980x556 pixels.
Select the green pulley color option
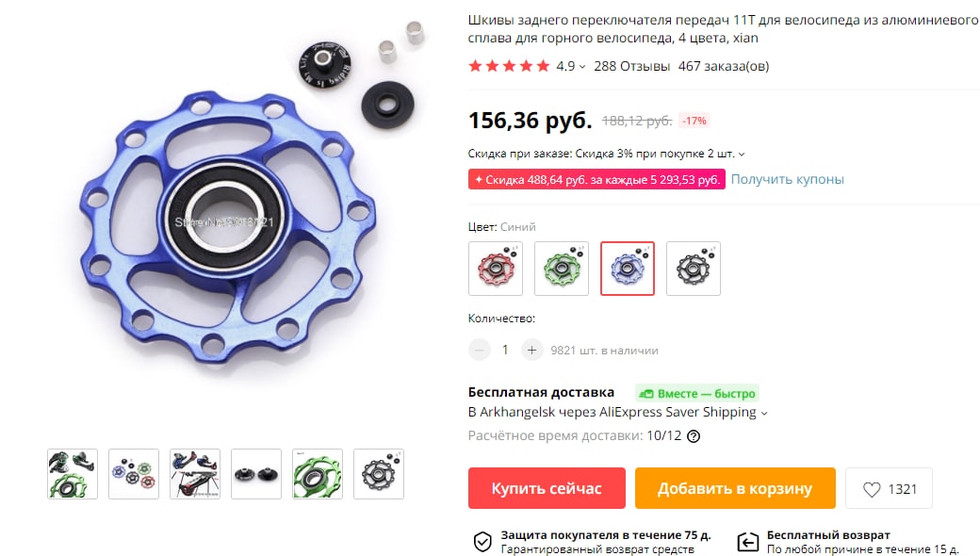click(x=562, y=269)
